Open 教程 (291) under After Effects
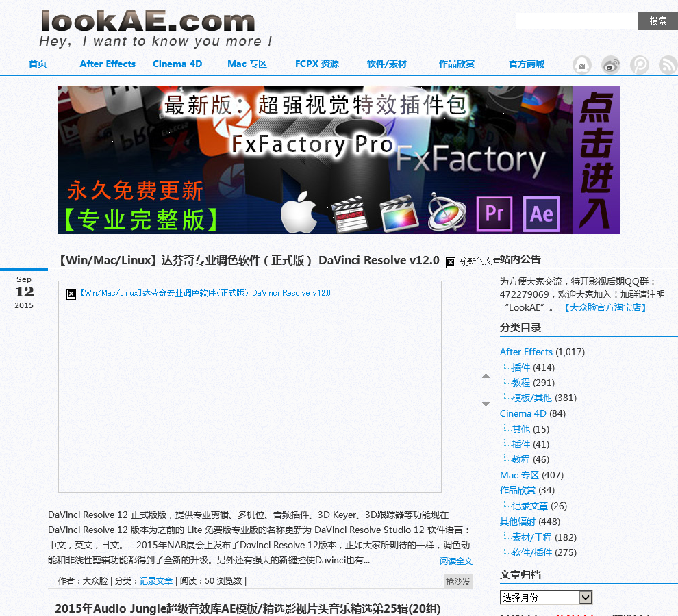The image size is (678, 616). click(520, 383)
